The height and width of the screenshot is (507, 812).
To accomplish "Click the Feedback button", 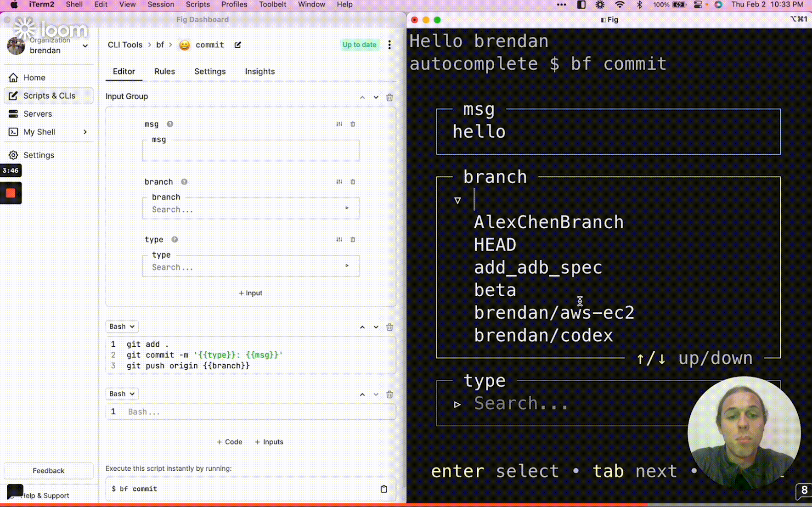I will click(x=49, y=471).
